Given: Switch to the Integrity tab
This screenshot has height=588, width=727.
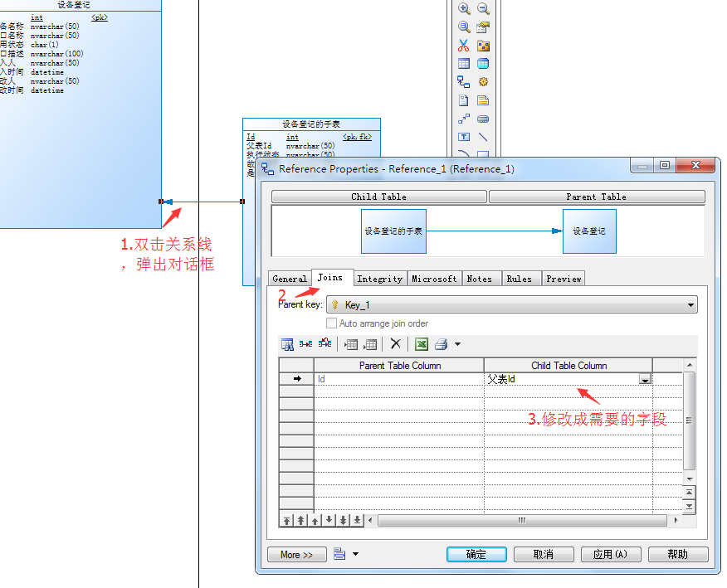Looking at the screenshot, I should click(380, 279).
